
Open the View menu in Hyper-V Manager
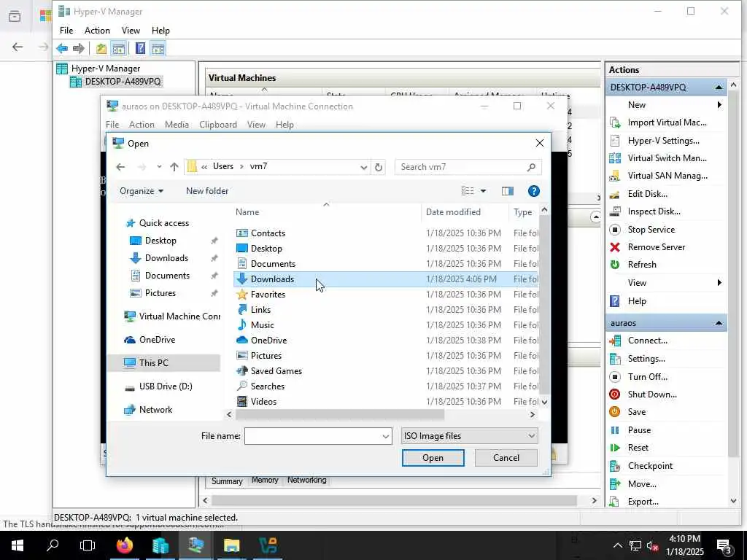pyautogui.click(x=131, y=31)
